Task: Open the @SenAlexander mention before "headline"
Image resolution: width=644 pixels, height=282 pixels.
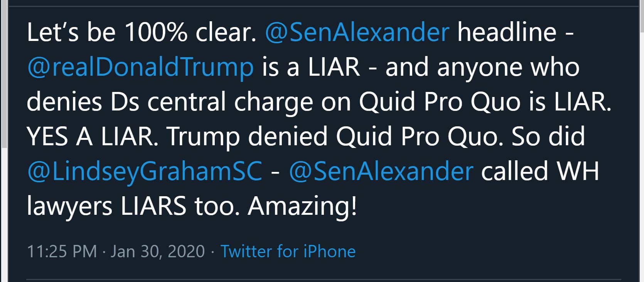Action: [357, 32]
